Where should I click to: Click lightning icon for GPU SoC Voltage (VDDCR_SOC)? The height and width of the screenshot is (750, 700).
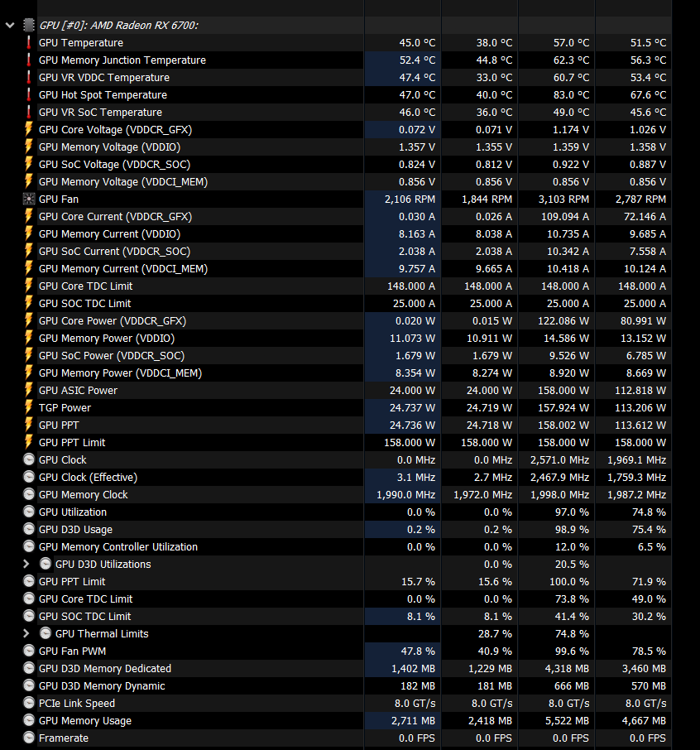(x=29, y=164)
